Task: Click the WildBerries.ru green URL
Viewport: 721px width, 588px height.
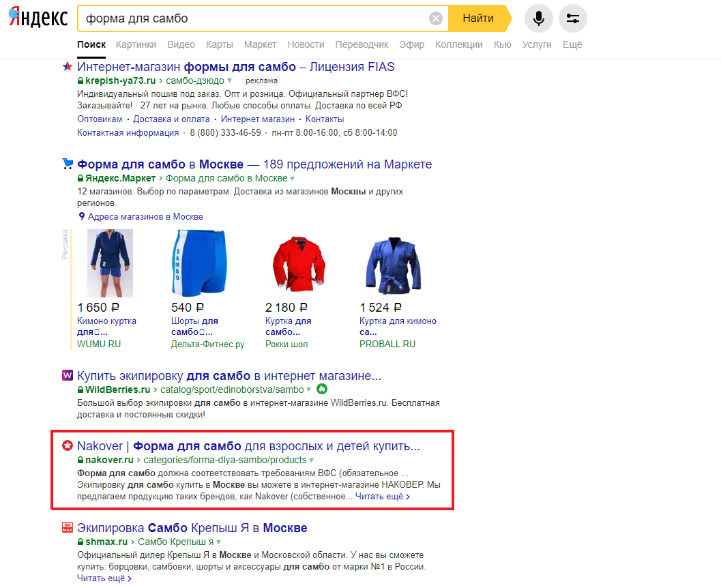Action: (x=118, y=390)
